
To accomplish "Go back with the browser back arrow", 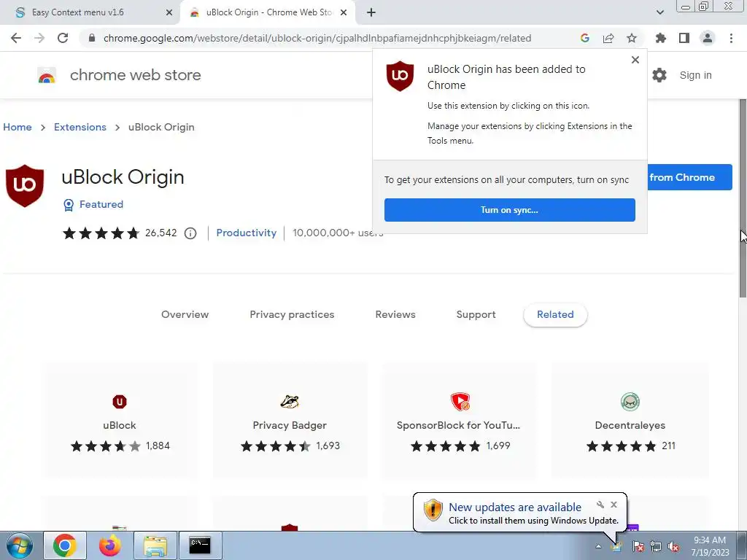I will pyautogui.click(x=16, y=38).
